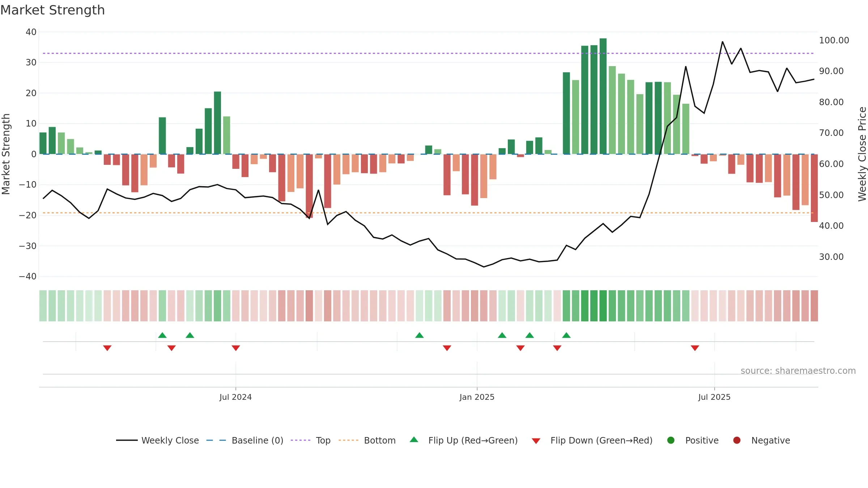
Task: Click the last red bar below the Bottom line
Action: (x=814, y=188)
